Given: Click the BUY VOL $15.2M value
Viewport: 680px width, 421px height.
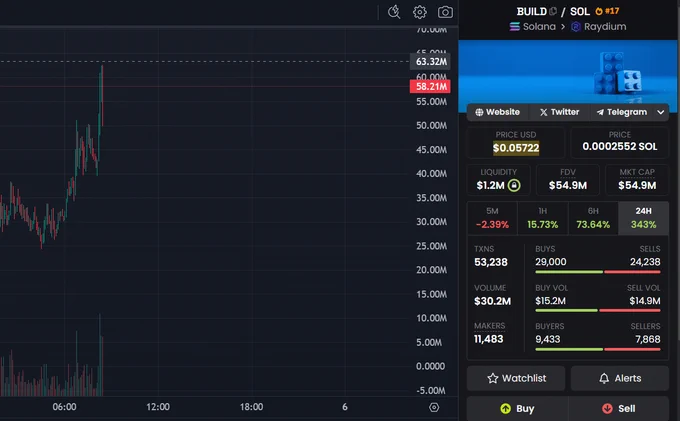Looking at the screenshot, I should [550, 301].
